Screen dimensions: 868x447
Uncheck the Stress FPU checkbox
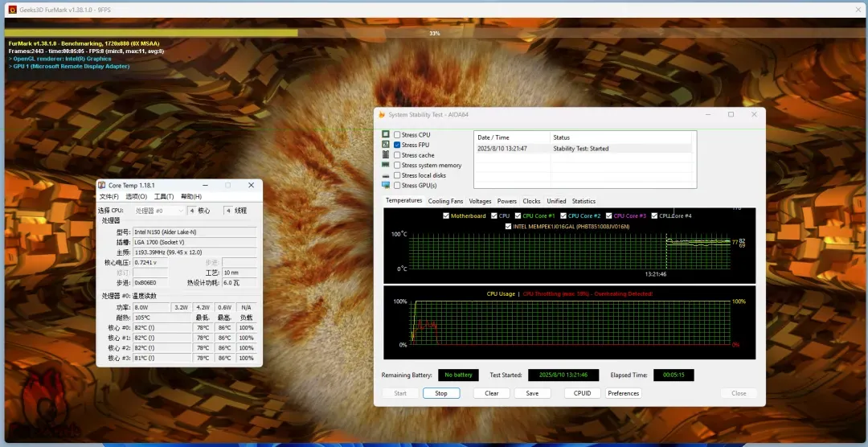tap(397, 145)
